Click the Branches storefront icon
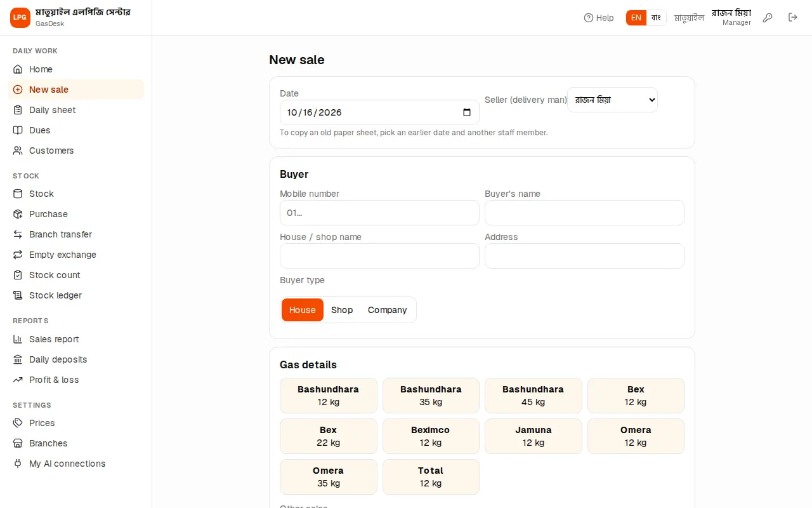Screen dimensions: 812x508 pyautogui.click(x=18, y=443)
